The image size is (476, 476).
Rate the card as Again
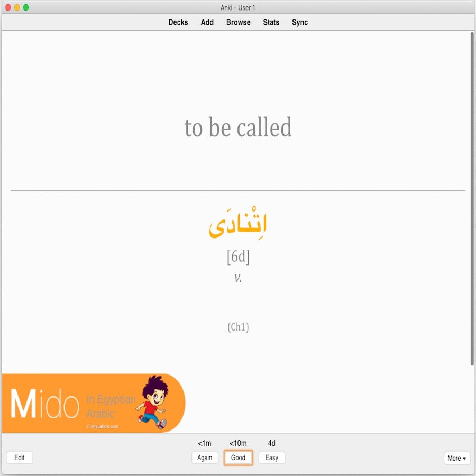[204, 458]
